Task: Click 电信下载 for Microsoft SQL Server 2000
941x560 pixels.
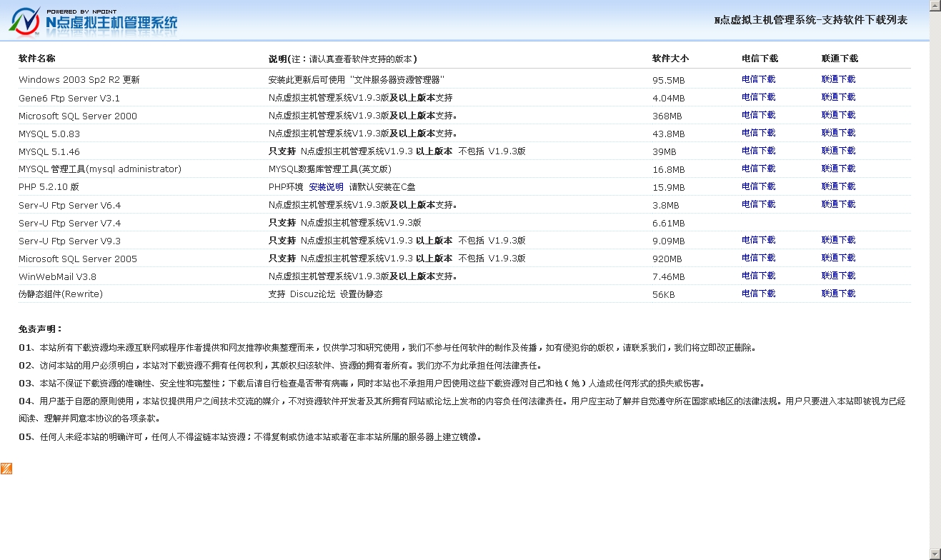Action: pyautogui.click(x=758, y=115)
